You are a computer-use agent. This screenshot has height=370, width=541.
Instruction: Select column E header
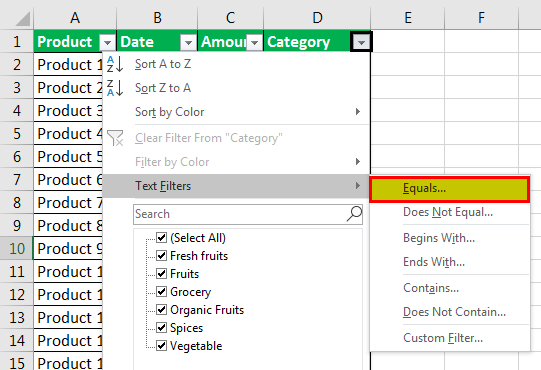(408, 18)
